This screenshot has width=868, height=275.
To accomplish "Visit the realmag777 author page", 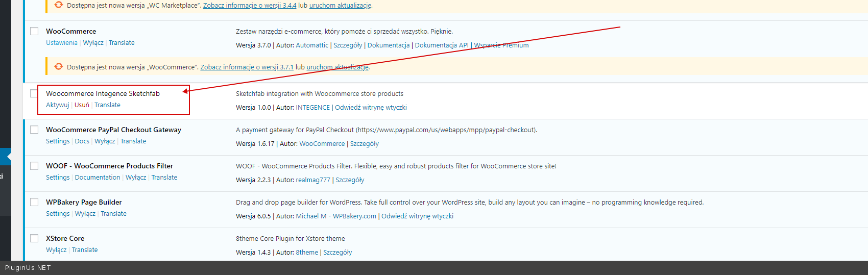I will point(313,180).
